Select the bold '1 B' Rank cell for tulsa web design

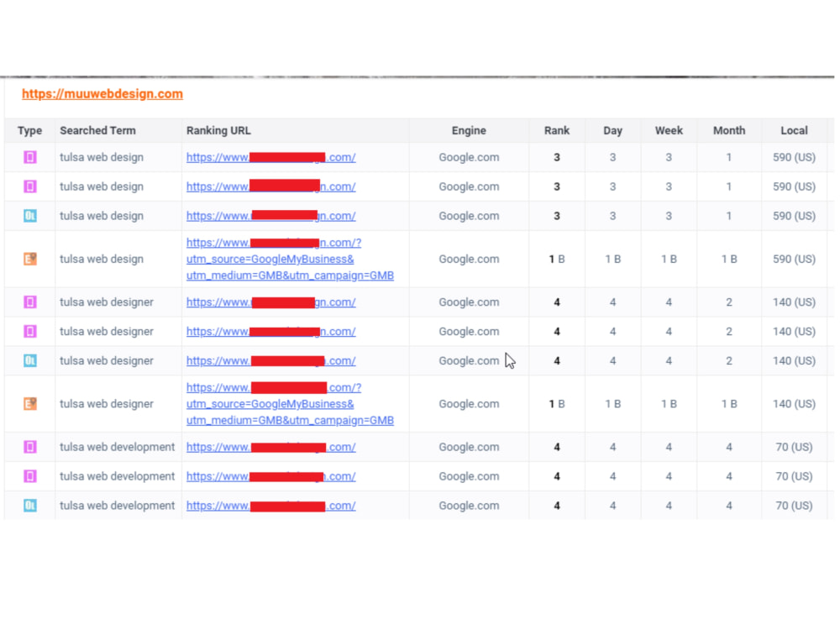pyautogui.click(x=557, y=259)
